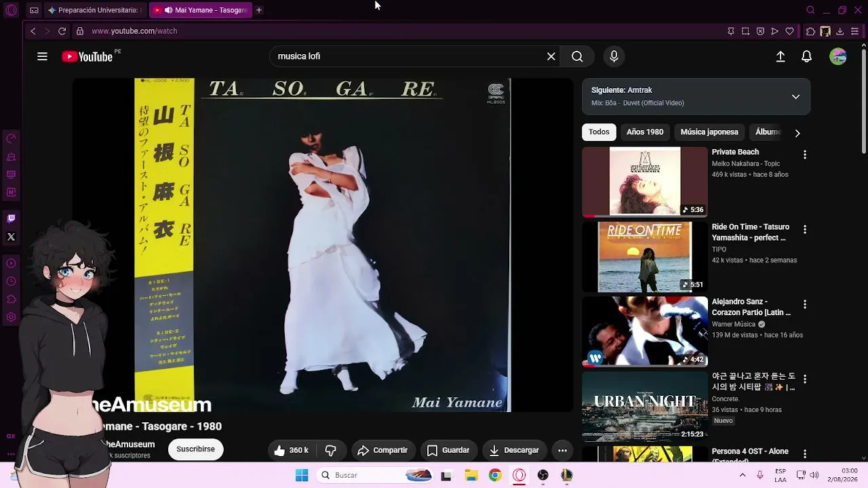Viewport: 868px width, 488px height.
Task: Launch Google Chrome from the taskbar
Action: [495, 475]
